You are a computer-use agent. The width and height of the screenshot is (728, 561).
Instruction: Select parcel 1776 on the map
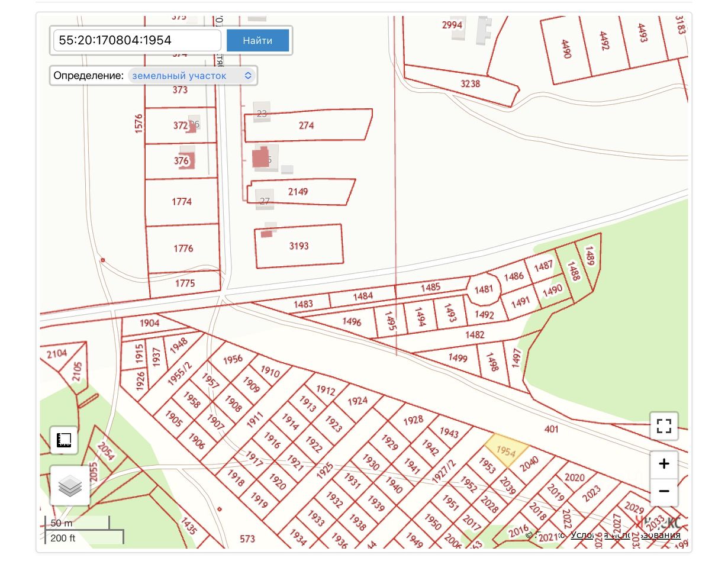[183, 249]
